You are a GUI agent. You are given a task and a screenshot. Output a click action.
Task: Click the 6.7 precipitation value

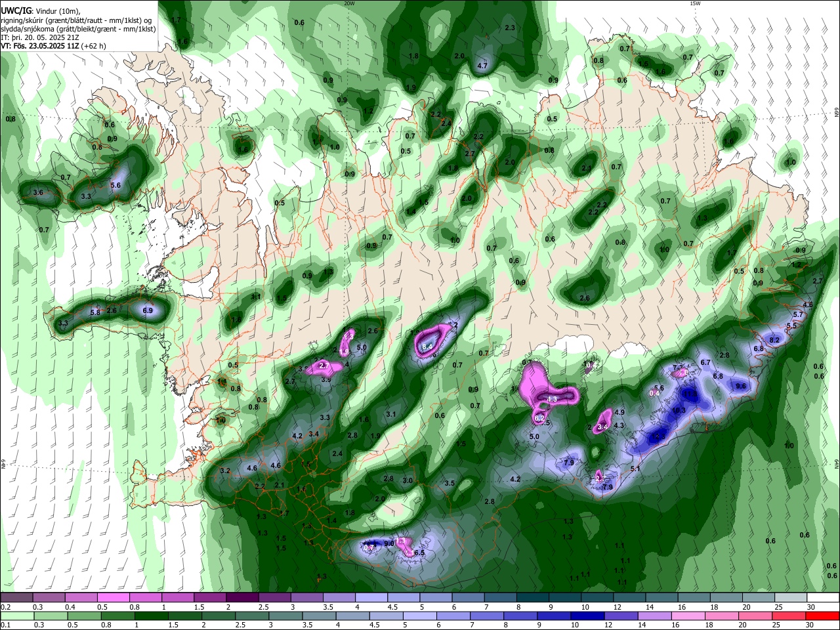coord(705,362)
